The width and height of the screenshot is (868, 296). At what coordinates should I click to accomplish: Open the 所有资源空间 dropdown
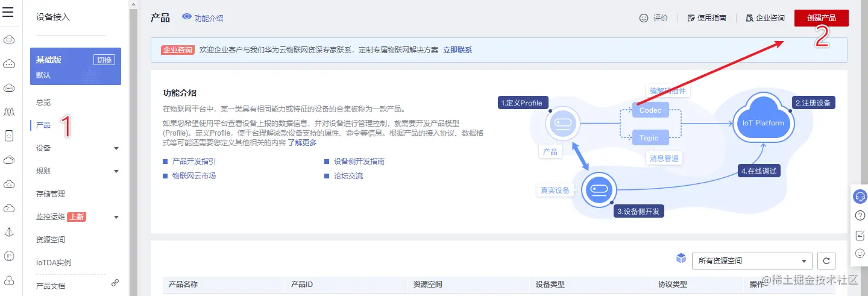pyautogui.click(x=752, y=261)
